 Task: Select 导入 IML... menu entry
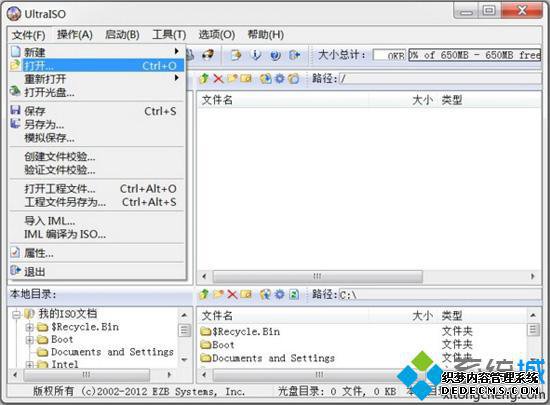(96, 221)
